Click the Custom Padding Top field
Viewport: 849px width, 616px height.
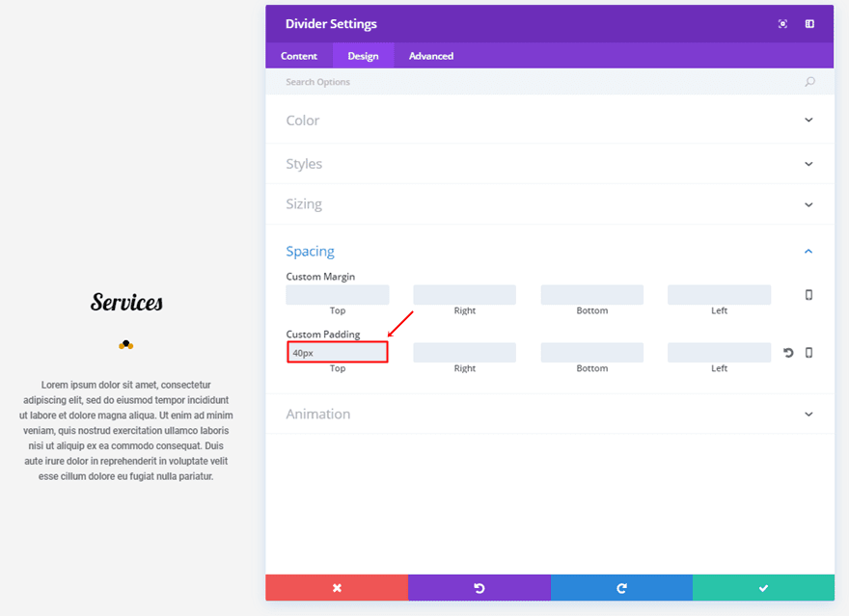(338, 353)
